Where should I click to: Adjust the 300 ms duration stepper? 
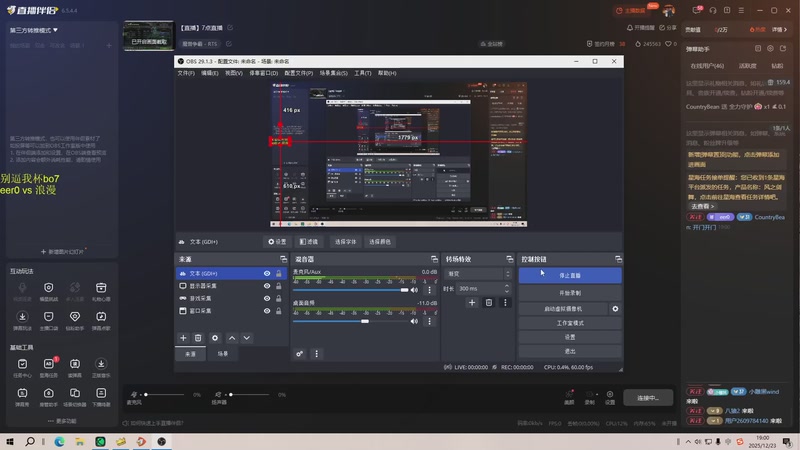click(507, 288)
